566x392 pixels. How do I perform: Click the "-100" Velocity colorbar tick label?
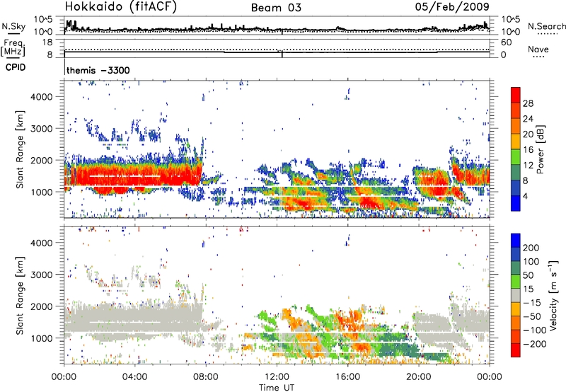click(x=535, y=330)
